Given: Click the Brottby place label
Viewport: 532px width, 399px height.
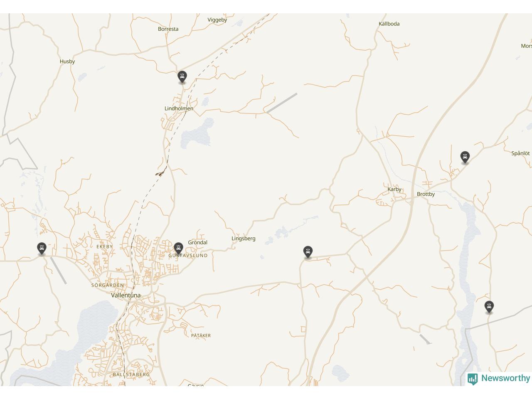Looking at the screenshot, I should click(426, 194).
